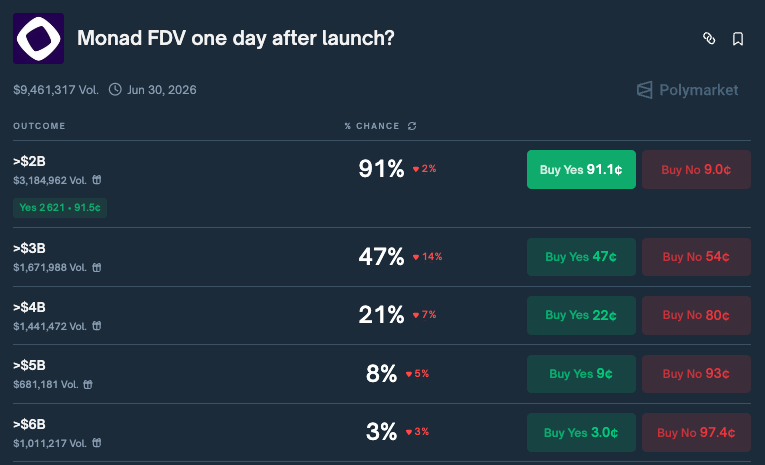Expand the >$5B outcome row
Screen dimensions: 765x465
click(x=200, y=374)
